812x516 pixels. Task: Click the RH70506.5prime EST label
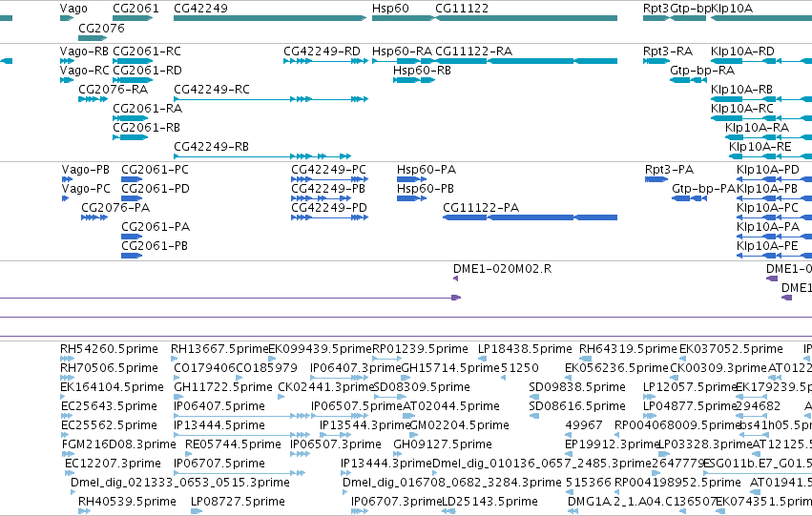pos(110,368)
